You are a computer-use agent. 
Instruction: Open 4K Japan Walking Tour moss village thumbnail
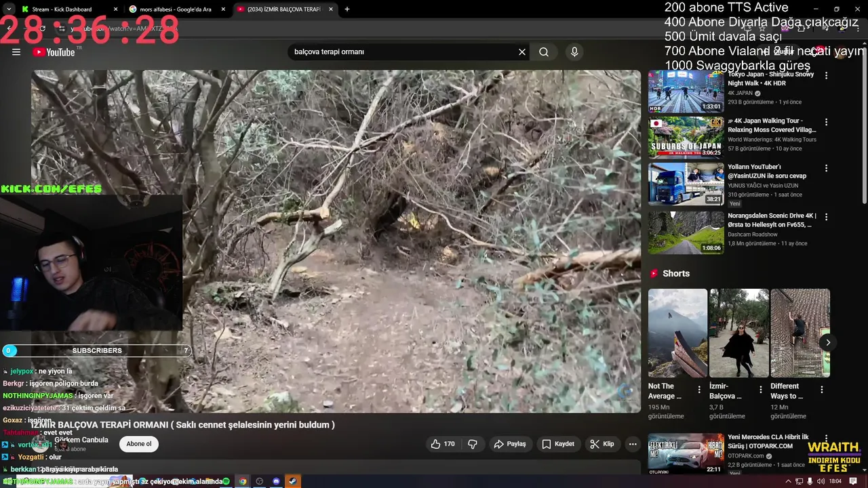(x=686, y=138)
